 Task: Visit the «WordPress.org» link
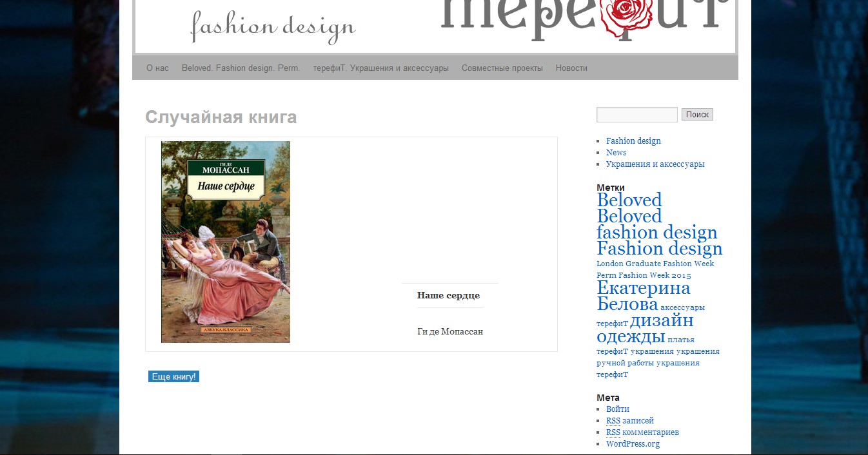633,444
